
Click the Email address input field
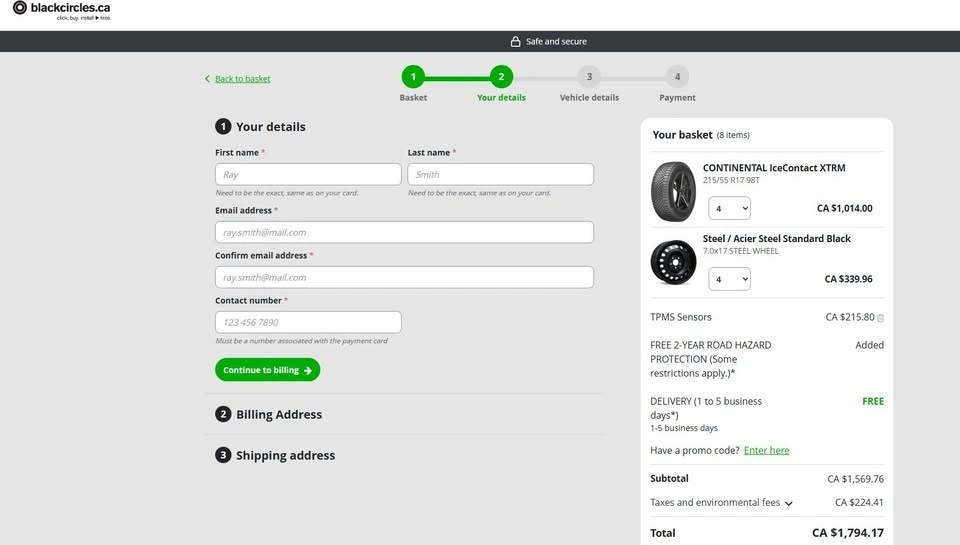pyautogui.click(x=404, y=232)
